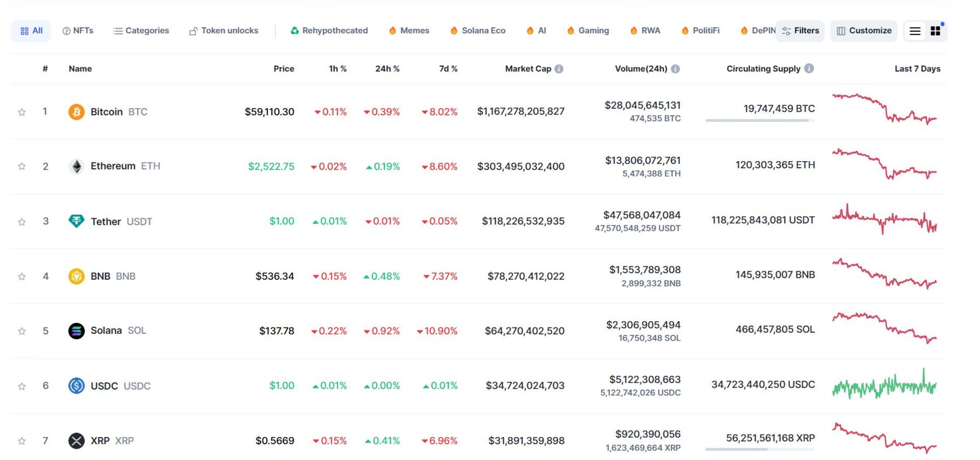Screen dimensions: 980x460
Task: Click Volume(24h) info icon
Action: coord(675,69)
